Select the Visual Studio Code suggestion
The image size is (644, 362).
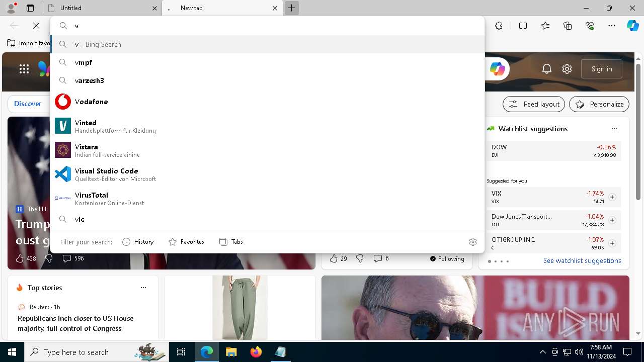(267, 174)
